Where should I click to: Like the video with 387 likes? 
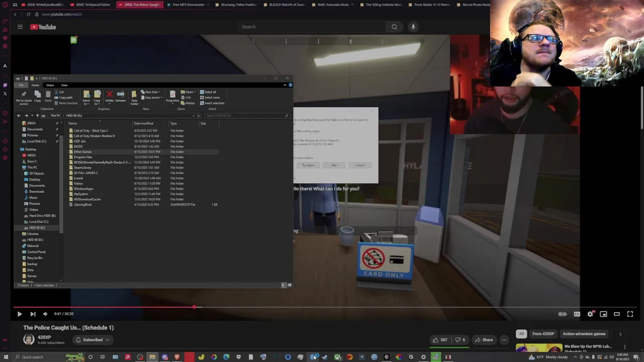tap(440, 340)
